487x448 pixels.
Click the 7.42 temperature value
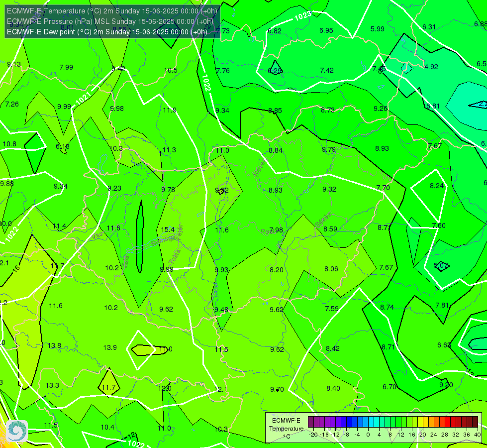point(327,70)
